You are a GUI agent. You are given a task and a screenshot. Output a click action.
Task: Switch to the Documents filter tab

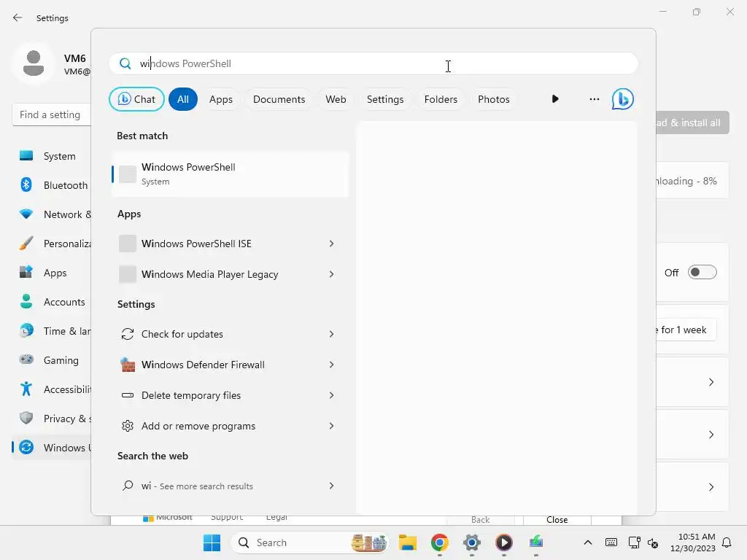(279, 99)
